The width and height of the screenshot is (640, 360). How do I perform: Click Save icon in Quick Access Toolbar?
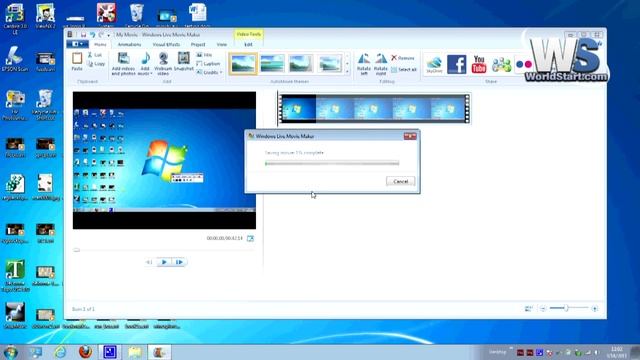pyautogui.click(x=83, y=35)
